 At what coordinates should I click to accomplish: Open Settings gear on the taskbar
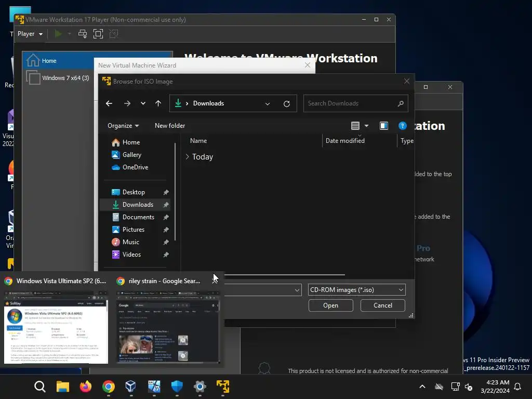200,387
